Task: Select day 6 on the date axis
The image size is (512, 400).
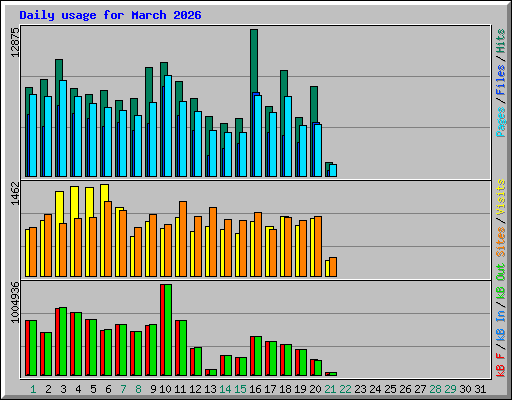Action: (x=108, y=389)
